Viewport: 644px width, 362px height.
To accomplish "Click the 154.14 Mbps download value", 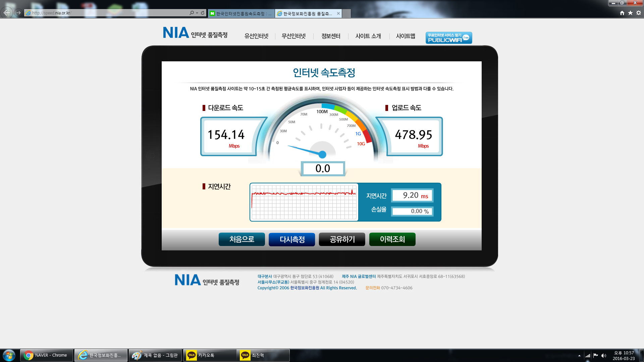I will (226, 135).
